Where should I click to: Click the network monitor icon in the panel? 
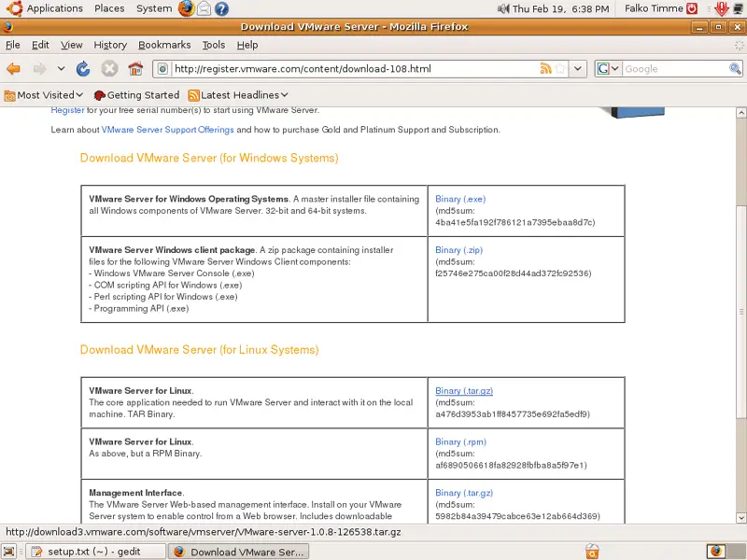(x=739, y=8)
